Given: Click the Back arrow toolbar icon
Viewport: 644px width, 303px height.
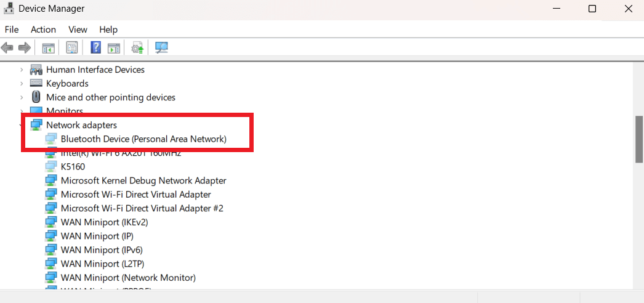Looking at the screenshot, I should point(7,47).
